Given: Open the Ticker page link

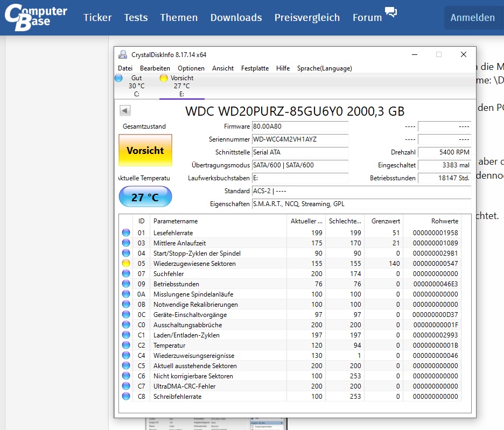Looking at the screenshot, I should click(x=97, y=17).
